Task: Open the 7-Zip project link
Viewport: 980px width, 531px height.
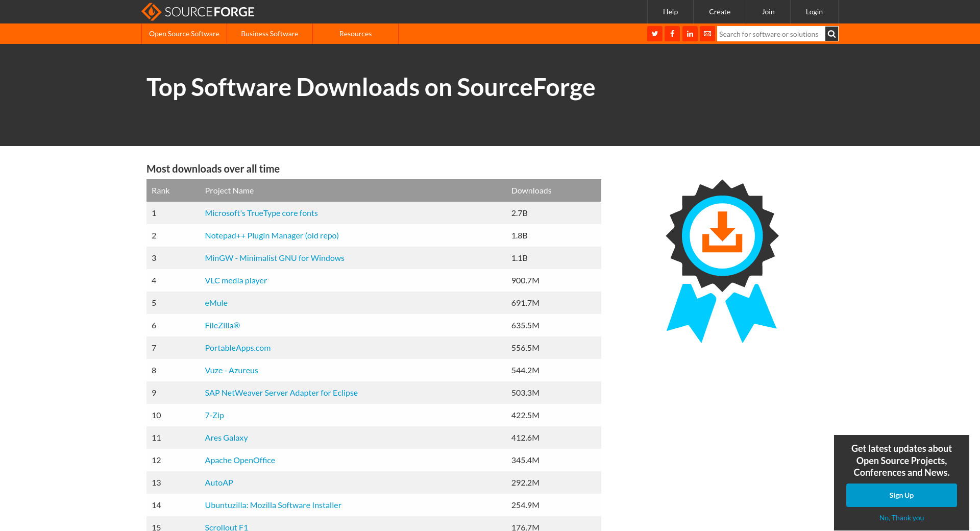Action: coord(214,415)
